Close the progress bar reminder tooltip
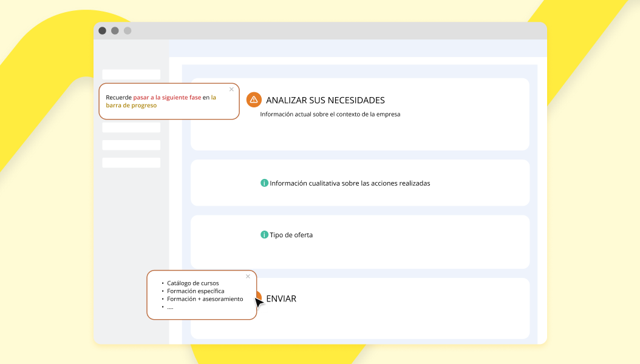Image resolution: width=640 pixels, height=364 pixels. (231, 89)
